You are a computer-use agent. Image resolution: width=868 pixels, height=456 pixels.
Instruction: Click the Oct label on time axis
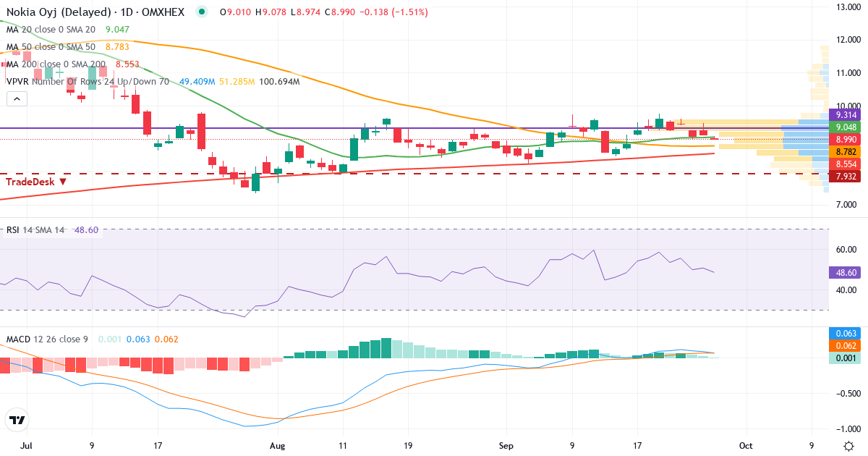point(746,445)
